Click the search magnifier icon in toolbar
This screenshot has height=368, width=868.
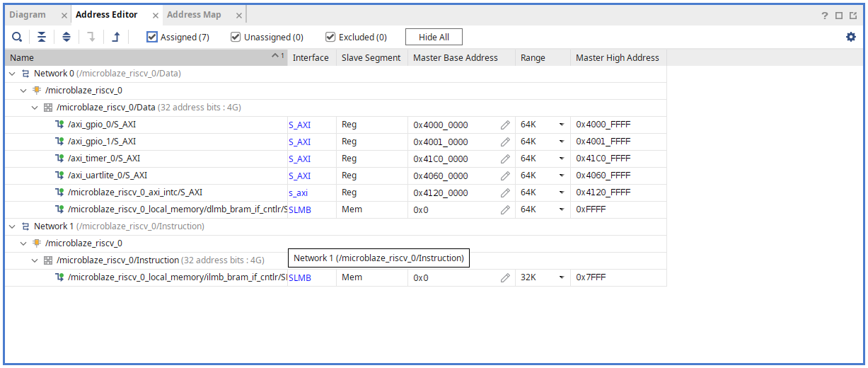[17, 37]
